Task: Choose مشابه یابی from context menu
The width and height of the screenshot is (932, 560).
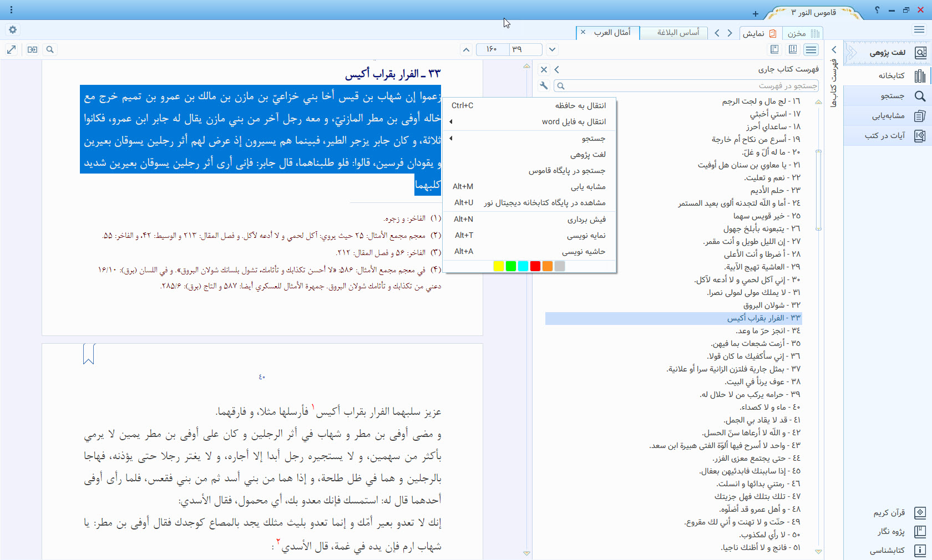Action: (530, 186)
